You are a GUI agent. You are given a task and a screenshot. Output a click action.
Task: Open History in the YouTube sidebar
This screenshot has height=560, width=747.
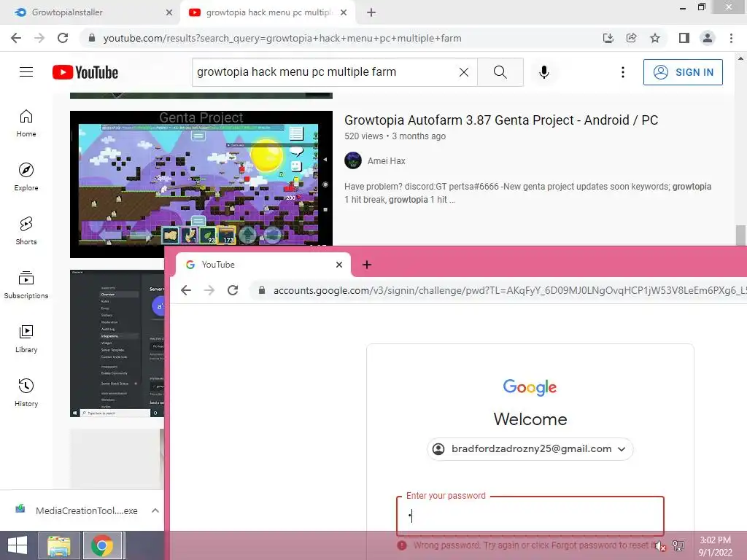[x=26, y=393]
